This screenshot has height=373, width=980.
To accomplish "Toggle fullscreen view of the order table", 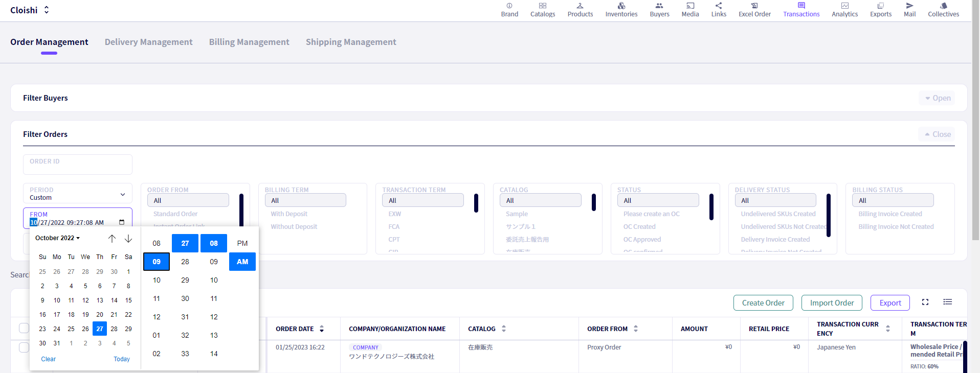I will coord(925,302).
